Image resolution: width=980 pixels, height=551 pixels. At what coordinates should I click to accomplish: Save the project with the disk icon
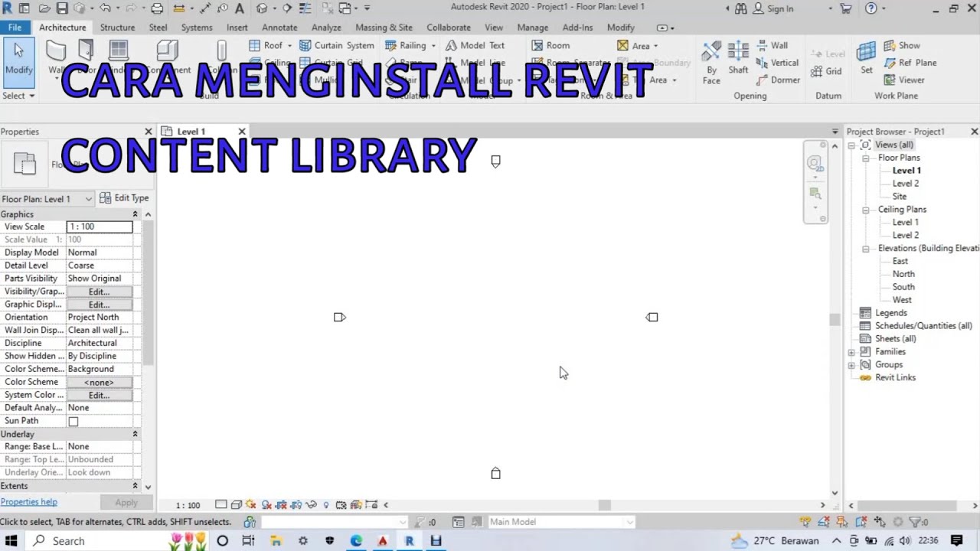(62, 8)
